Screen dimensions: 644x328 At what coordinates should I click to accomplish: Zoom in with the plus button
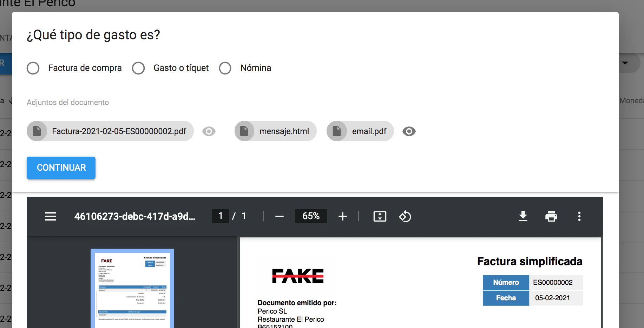click(343, 216)
